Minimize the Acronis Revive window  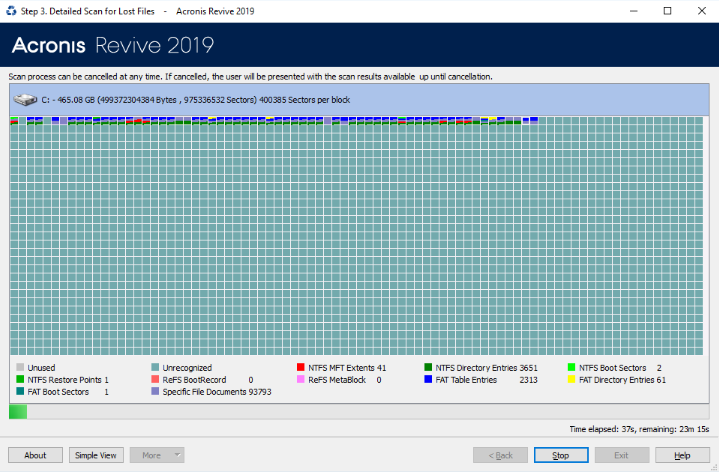(x=634, y=11)
